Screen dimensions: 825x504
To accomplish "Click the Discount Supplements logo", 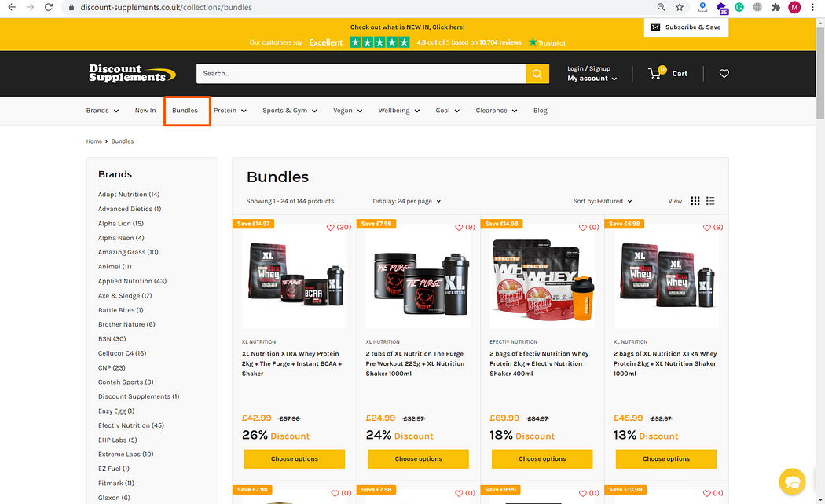I will coord(131,73).
